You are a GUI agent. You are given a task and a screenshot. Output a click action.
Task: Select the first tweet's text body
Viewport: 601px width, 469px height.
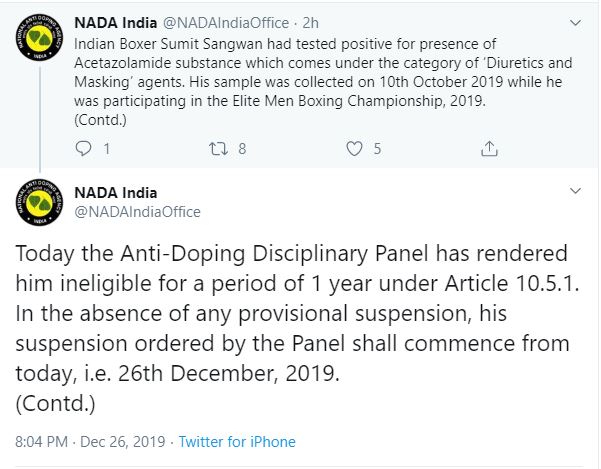(x=323, y=82)
